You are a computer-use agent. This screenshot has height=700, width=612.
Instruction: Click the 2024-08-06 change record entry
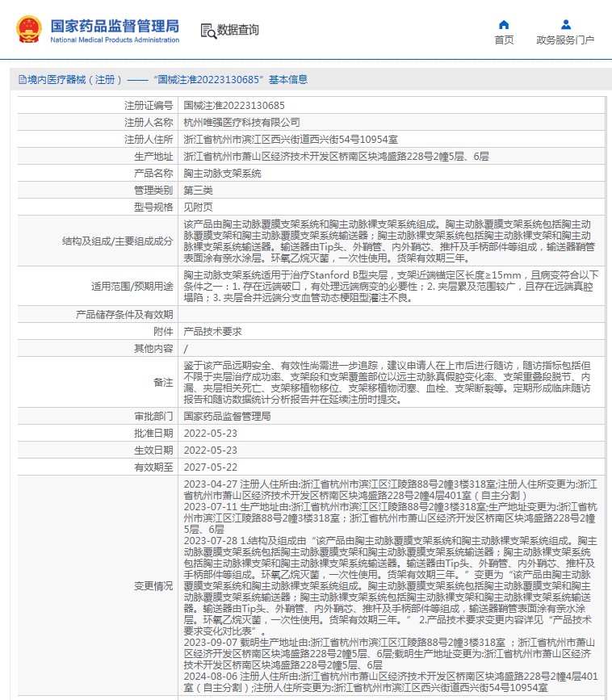(x=391, y=682)
